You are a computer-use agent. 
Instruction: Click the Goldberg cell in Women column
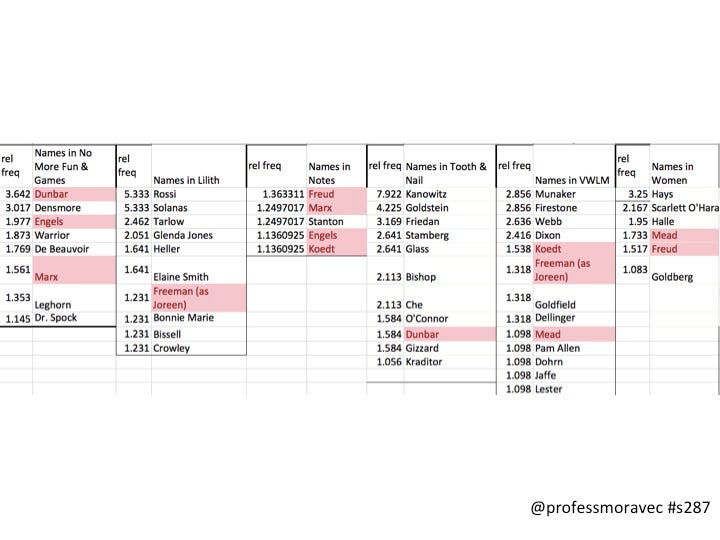(685, 270)
